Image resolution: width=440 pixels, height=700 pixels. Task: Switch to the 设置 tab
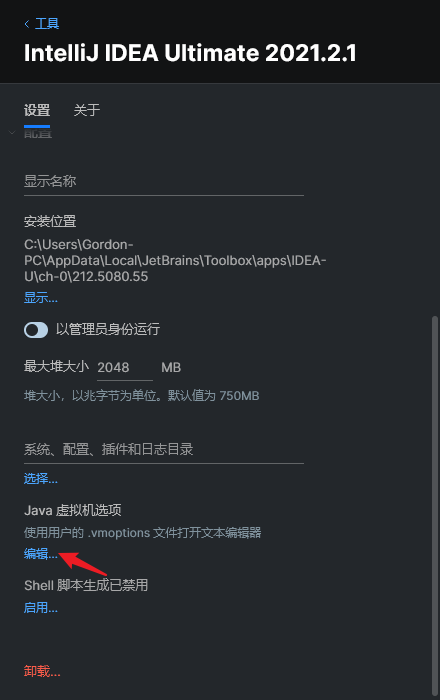37,110
